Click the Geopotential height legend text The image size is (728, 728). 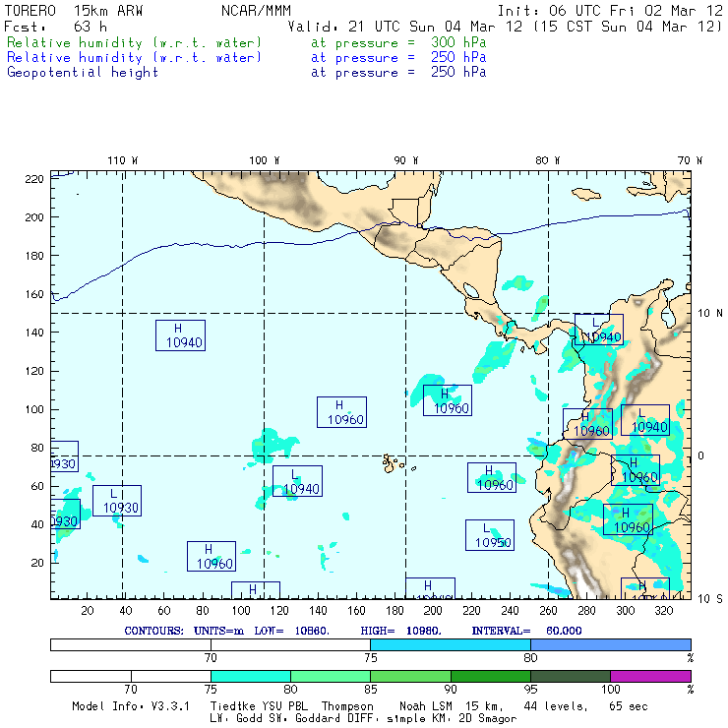[x=83, y=73]
